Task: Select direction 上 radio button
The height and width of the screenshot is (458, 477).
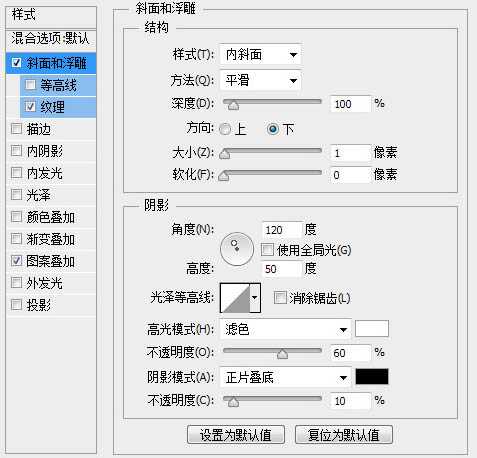Action: click(225, 129)
